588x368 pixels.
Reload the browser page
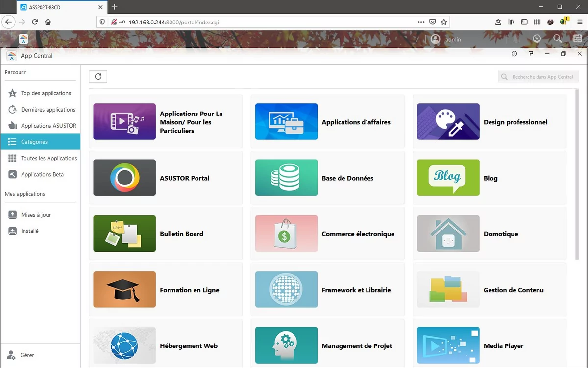pos(35,22)
